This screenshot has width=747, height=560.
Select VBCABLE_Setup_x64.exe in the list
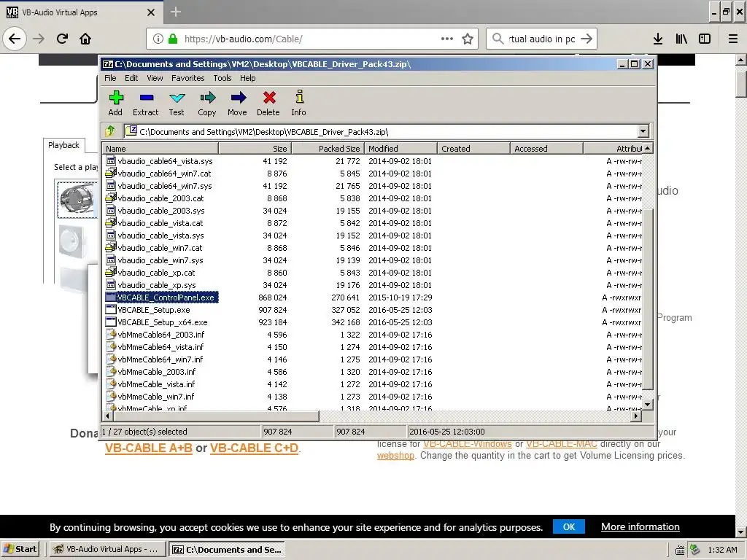162,322
